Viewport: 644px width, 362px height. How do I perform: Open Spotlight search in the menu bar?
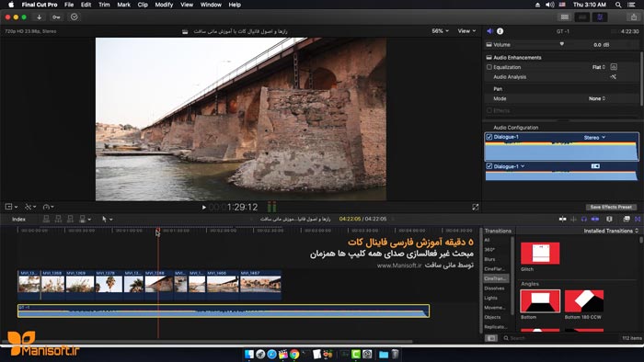pos(618,5)
